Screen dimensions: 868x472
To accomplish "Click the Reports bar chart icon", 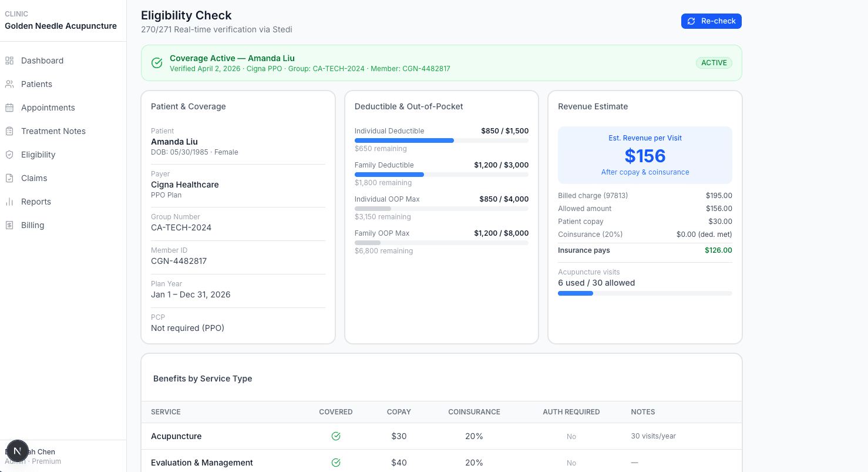I will 9,202.
